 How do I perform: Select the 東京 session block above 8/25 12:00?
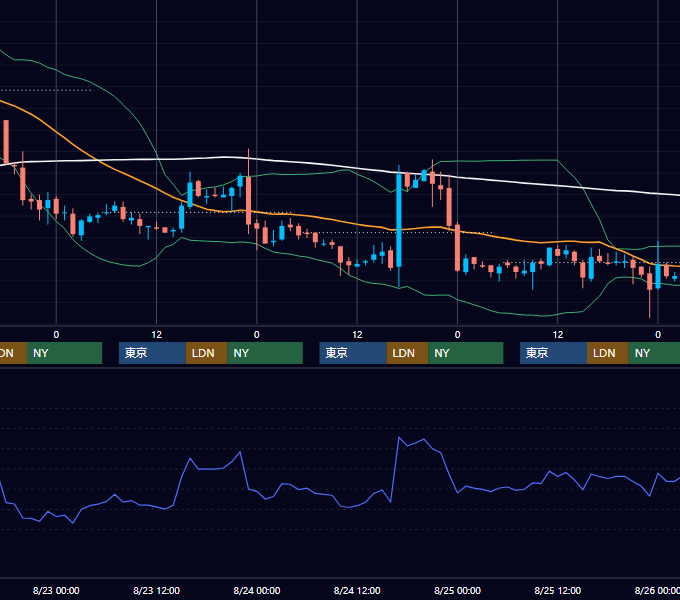(553, 353)
